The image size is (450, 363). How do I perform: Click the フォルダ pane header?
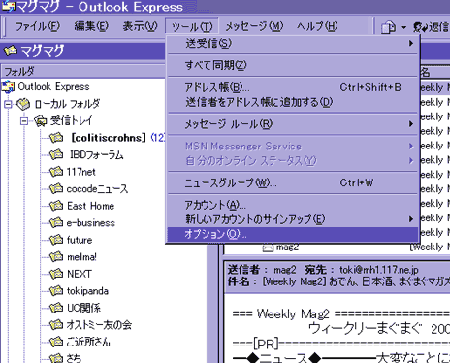click(x=83, y=71)
